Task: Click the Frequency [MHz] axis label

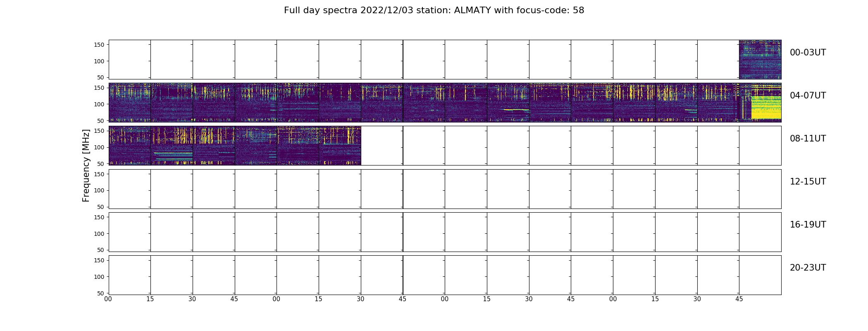Action: tap(86, 165)
